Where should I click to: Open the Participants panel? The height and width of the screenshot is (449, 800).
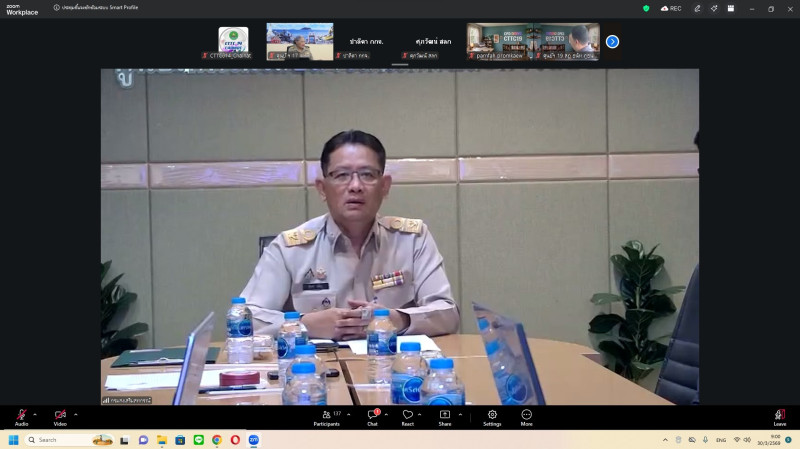[326, 415]
